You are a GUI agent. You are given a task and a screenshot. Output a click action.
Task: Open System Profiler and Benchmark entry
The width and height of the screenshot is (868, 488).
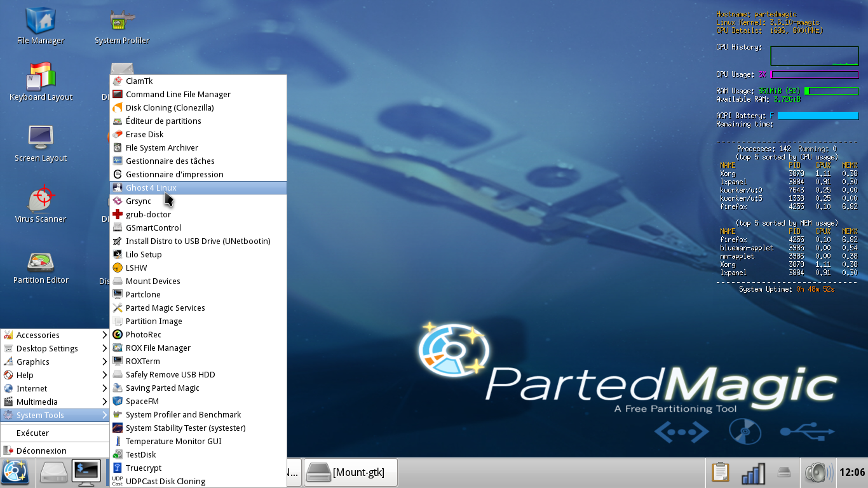(198, 414)
